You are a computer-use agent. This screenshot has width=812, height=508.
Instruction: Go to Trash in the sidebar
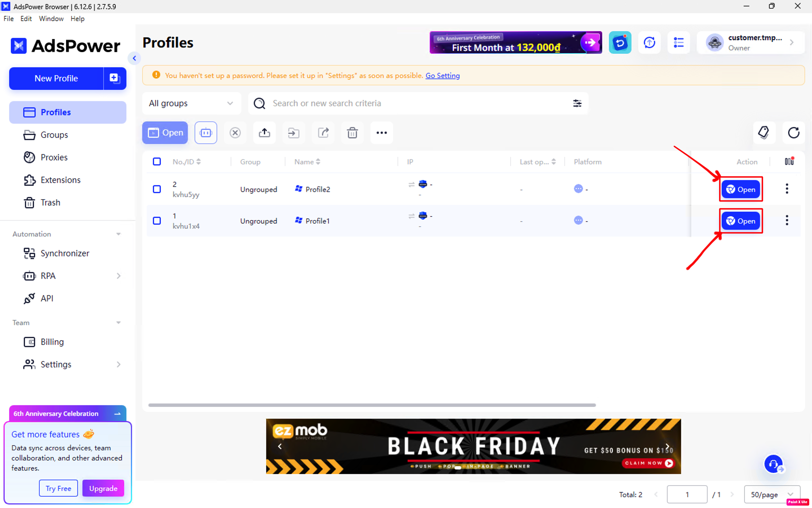[x=67, y=203]
